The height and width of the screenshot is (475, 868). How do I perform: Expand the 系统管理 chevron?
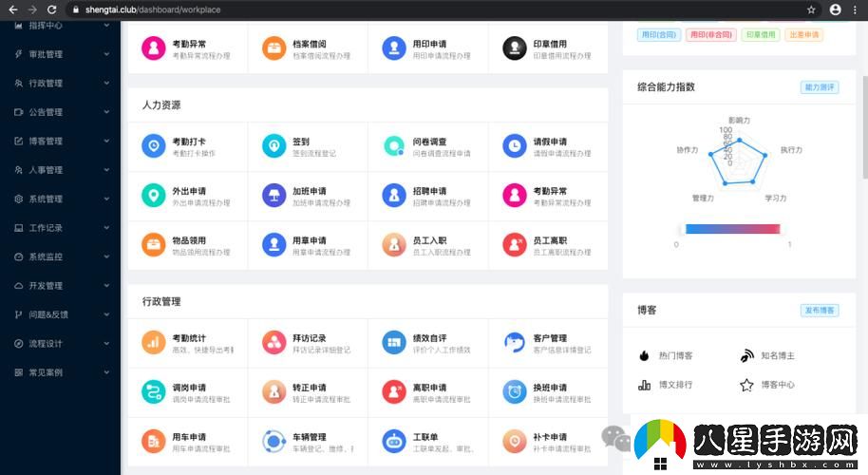tap(106, 199)
